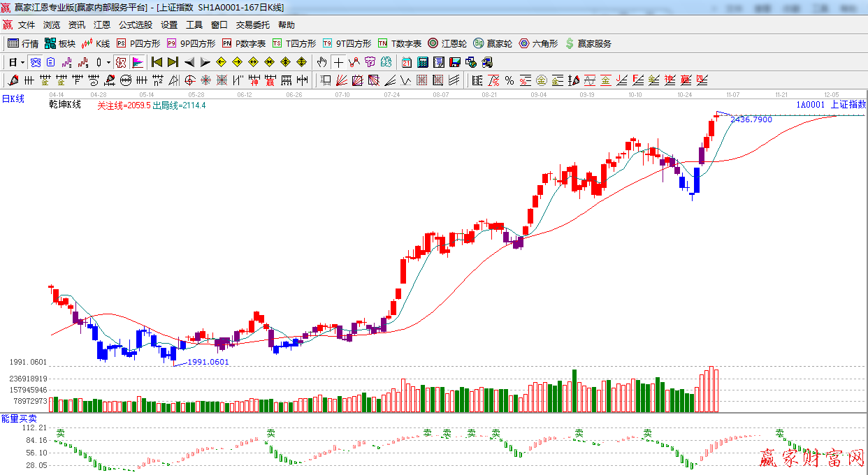Screen dimensions: 868x475
Task: Expand the candlestick style dropdown arrow
Action: click(108, 62)
